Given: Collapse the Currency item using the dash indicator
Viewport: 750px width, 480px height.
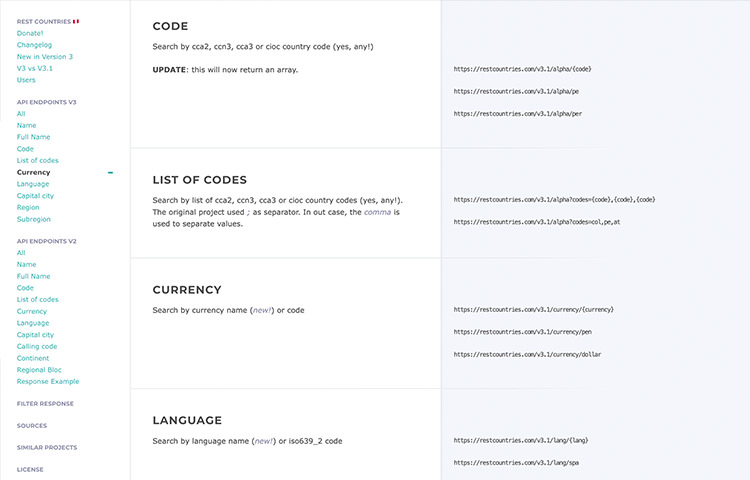Looking at the screenshot, I should pyautogui.click(x=110, y=173).
